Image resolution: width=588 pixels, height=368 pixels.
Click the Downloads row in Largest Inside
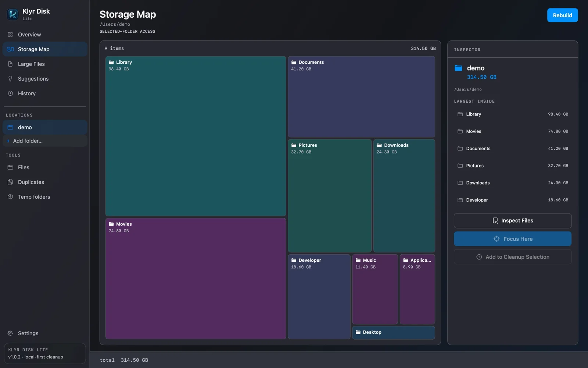513,183
